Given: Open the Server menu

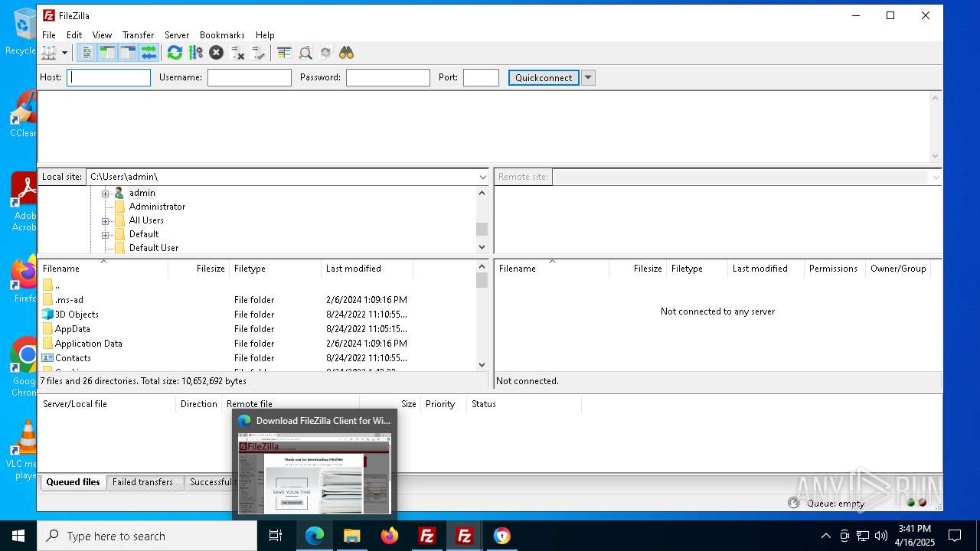Looking at the screenshot, I should coord(177,35).
